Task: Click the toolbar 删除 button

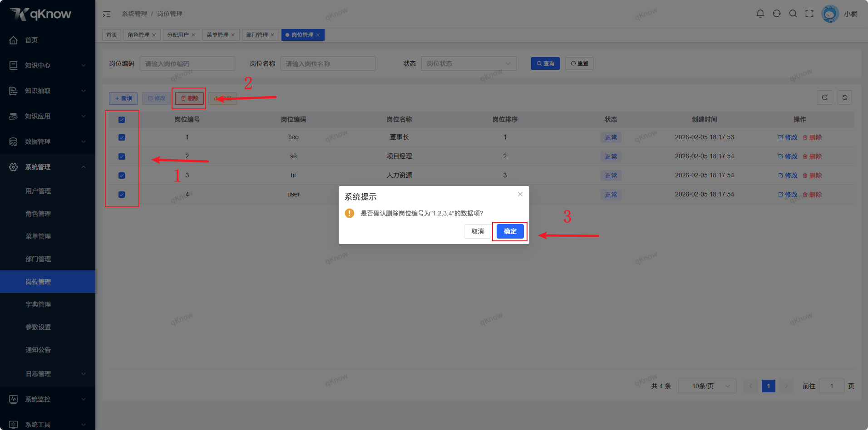Action: pos(189,98)
